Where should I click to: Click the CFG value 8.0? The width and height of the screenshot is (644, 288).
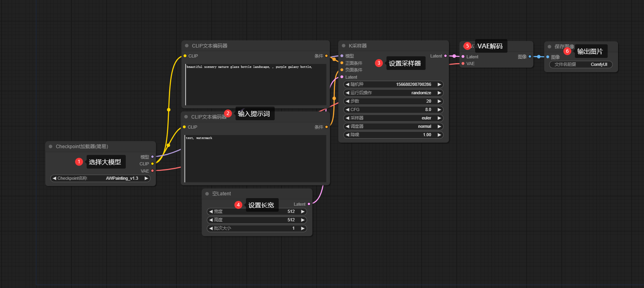pos(428,109)
